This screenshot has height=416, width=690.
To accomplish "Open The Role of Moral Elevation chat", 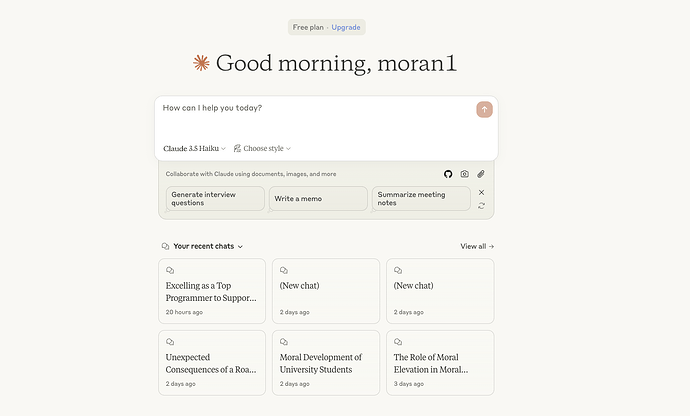I will pos(440,363).
